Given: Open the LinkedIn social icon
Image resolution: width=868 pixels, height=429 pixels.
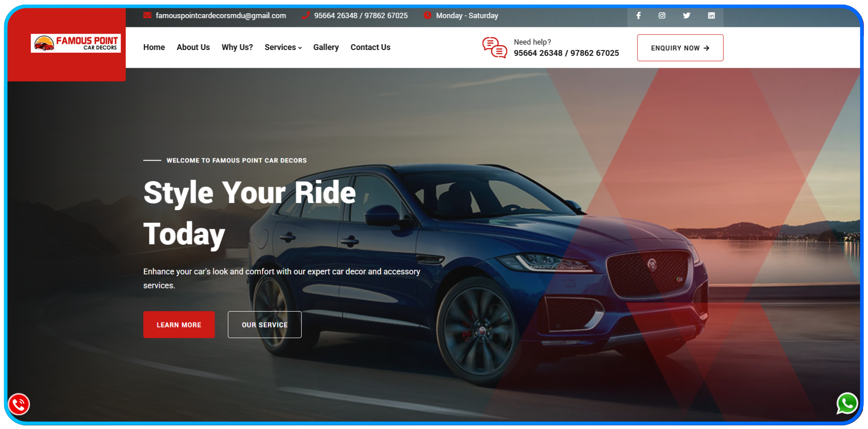Looking at the screenshot, I should pyautogui.click(x=711, y=15).
